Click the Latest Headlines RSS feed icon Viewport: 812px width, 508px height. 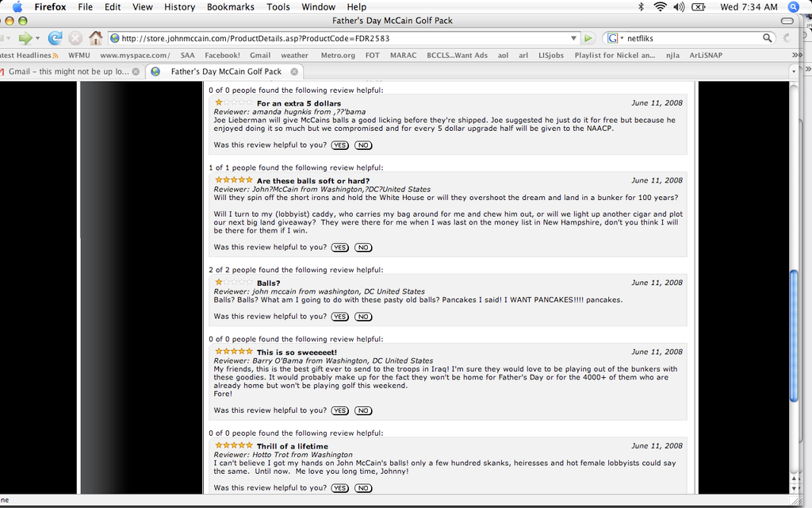point(56,56)
